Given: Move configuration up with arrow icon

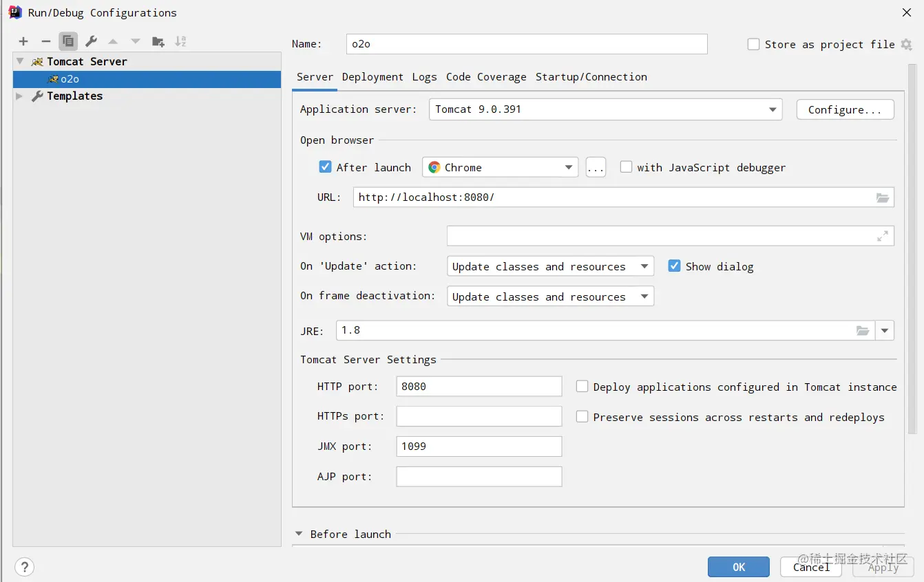Looking at the screenshot, I should tap(113, 41).
